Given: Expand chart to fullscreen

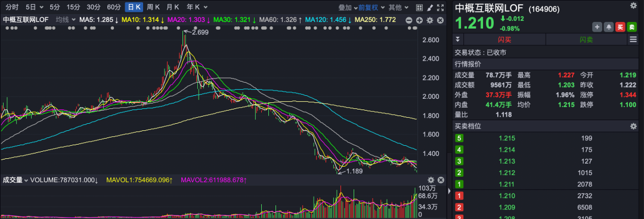Looking at the screenshot, I should [x=440, y=7].
